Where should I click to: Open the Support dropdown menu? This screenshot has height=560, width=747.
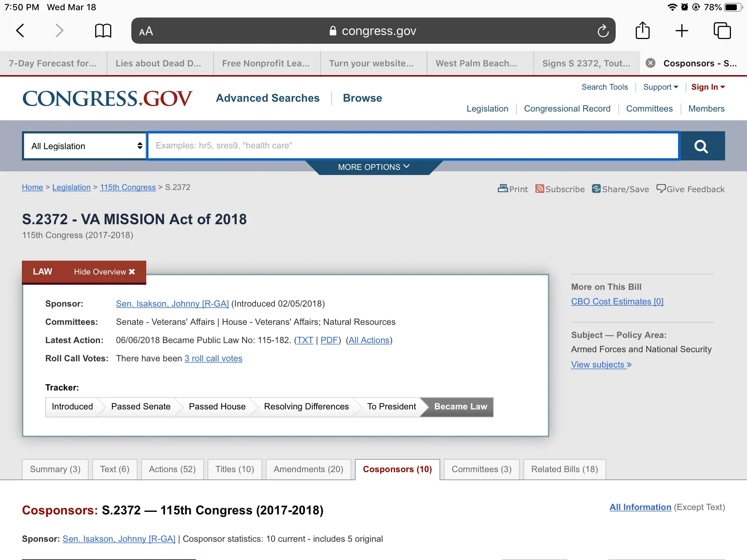[661, 87]
